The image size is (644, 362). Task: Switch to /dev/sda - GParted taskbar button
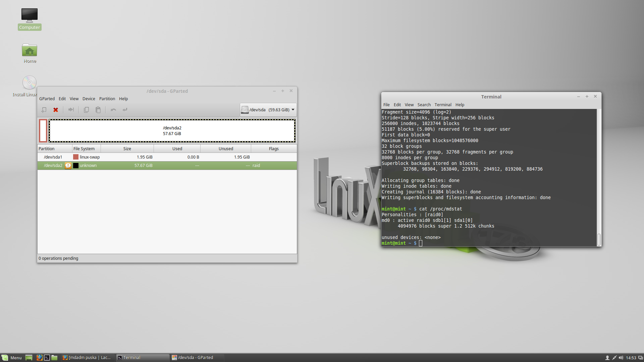[197, 358]
